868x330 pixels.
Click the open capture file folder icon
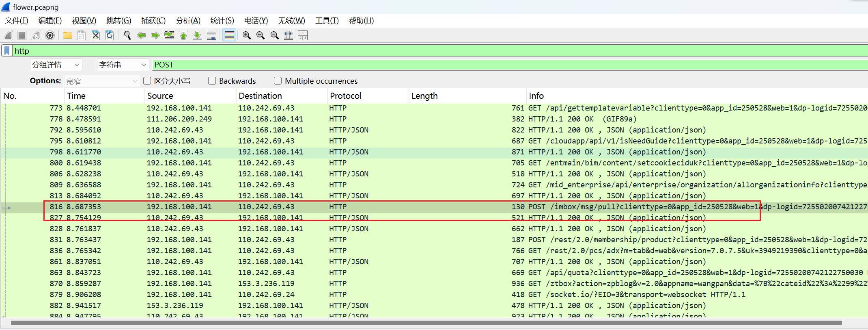pos(68,36)
